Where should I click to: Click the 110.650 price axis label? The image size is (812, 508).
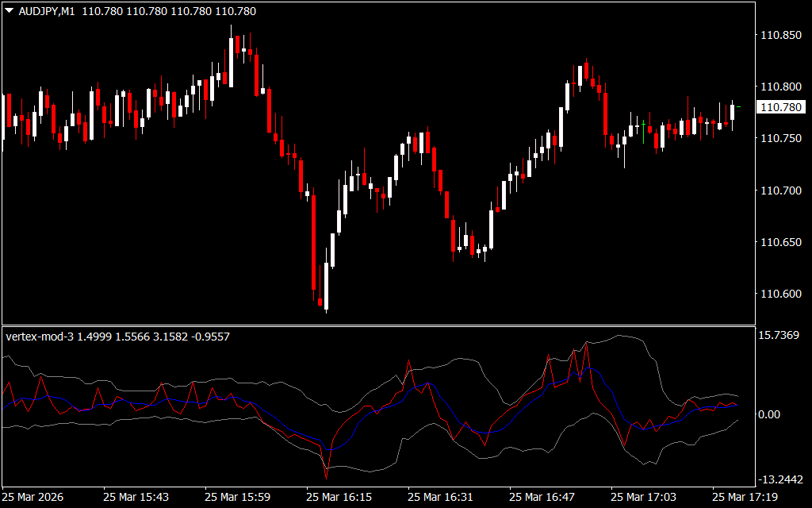tap(780, 243)
